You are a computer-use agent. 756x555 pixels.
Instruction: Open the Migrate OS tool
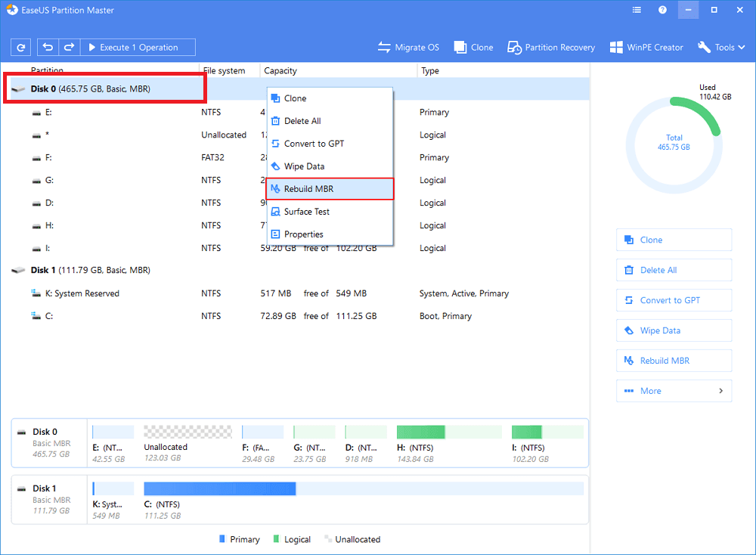[408, 47]
